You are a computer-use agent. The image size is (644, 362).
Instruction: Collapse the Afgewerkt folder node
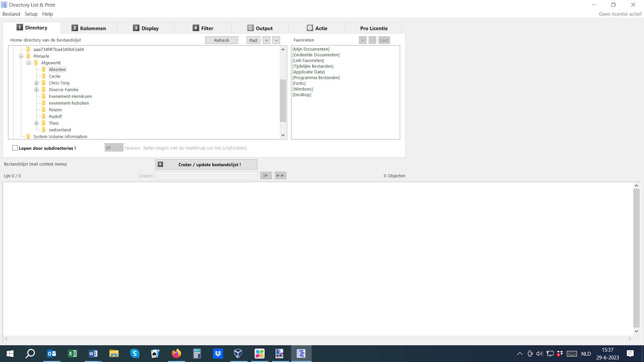29,63
